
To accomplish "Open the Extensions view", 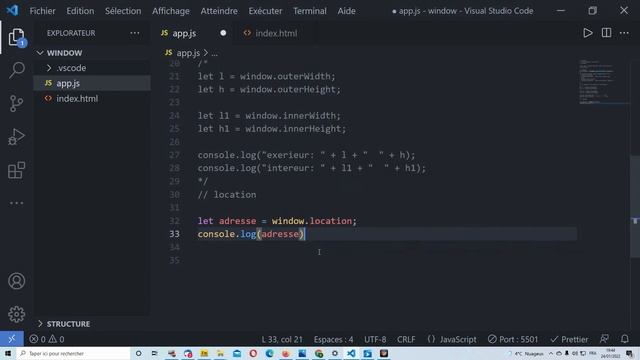I will click(16, 170).
